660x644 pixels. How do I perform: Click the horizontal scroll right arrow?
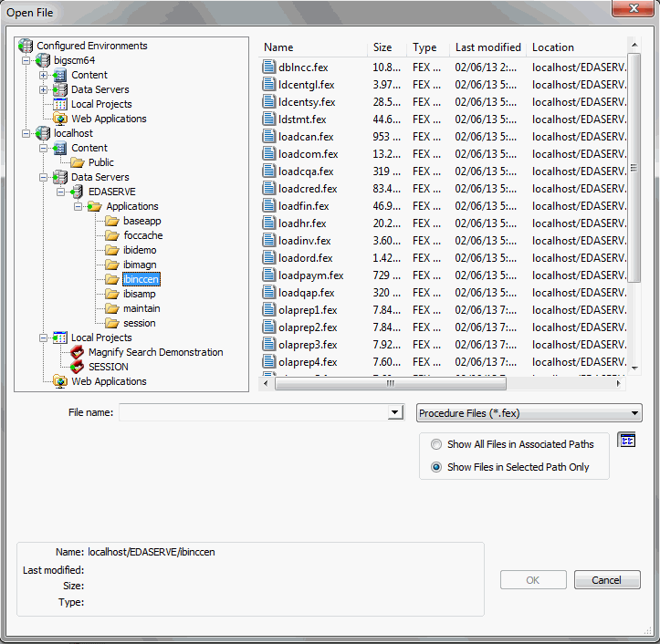click(x=618, y=383)
